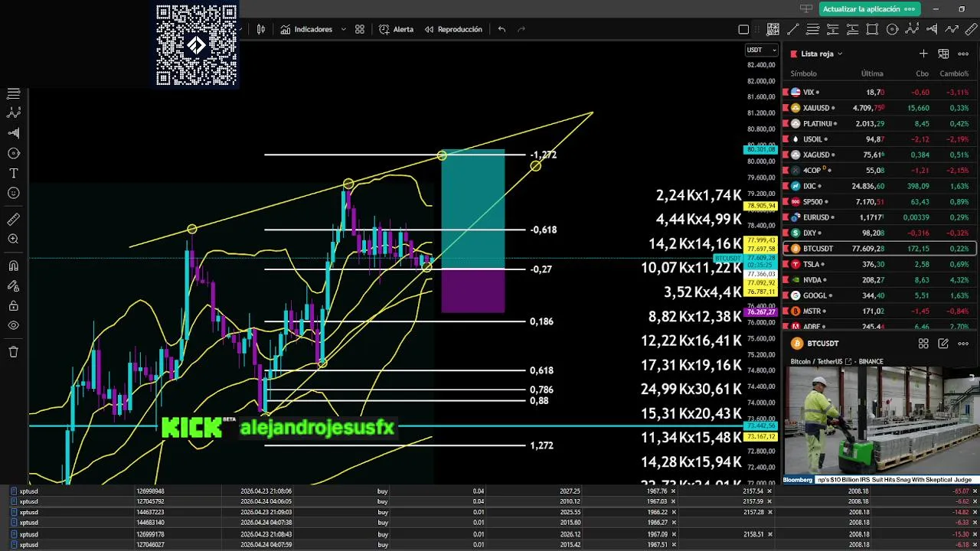Select the layout rectangle icon in top toolbar
This screenshot has width=980, height=551.
coord(743,30)
